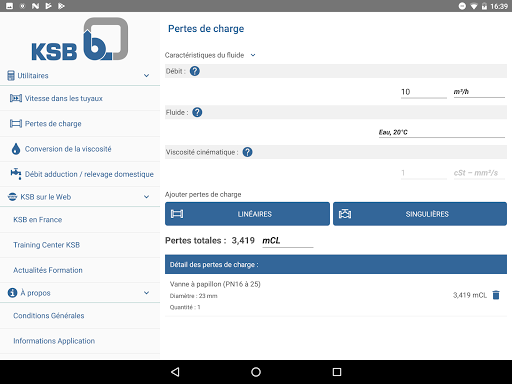Click the viscosity value field

click(423, 173)
